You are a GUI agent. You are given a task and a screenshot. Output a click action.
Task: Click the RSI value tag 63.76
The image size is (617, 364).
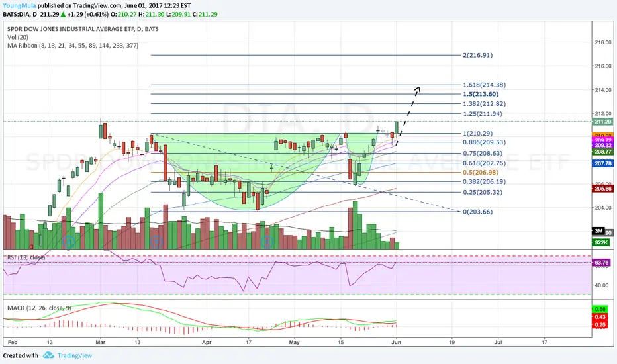601,263
